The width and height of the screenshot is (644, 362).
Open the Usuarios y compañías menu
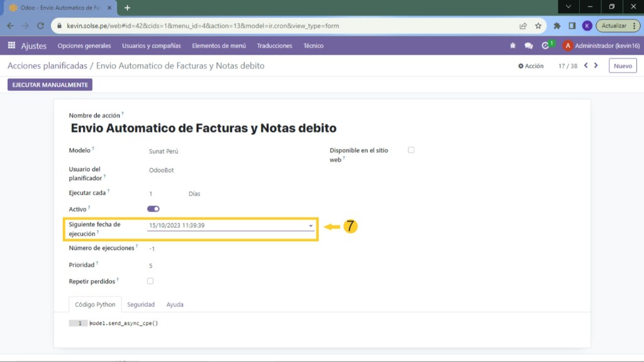(151, 46)
